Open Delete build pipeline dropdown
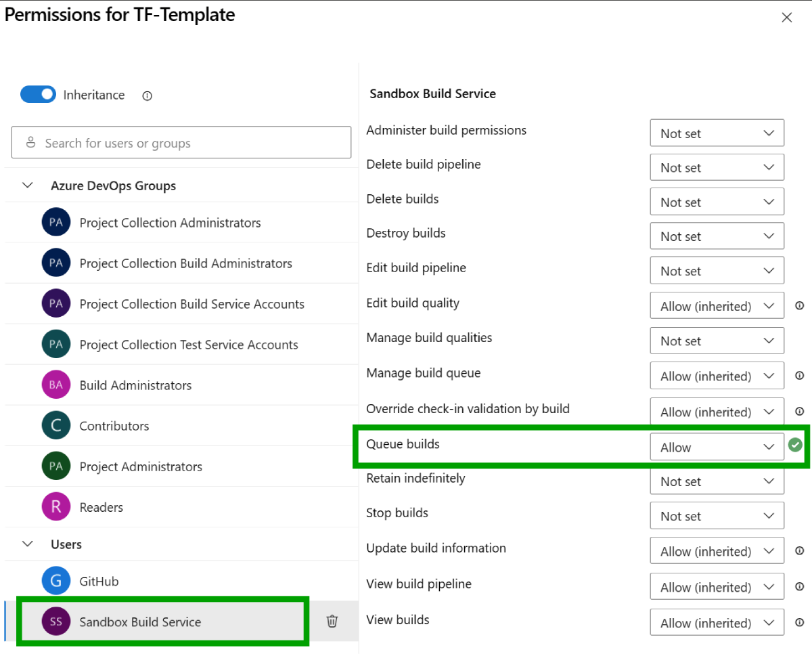 [717, 167]
